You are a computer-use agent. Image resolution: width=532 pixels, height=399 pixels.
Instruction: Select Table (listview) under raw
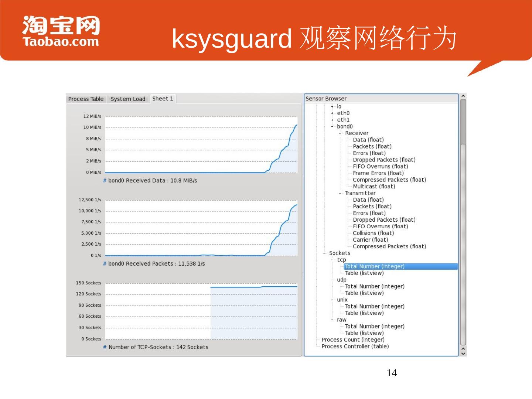pos(364,333)
